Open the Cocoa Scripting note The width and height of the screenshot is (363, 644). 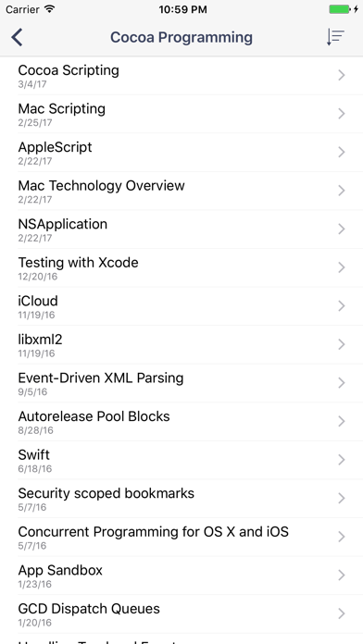(x=181, y=76)
